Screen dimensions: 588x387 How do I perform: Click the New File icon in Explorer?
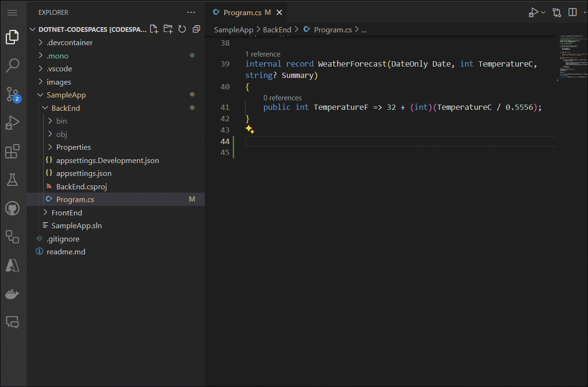[154, 29]
